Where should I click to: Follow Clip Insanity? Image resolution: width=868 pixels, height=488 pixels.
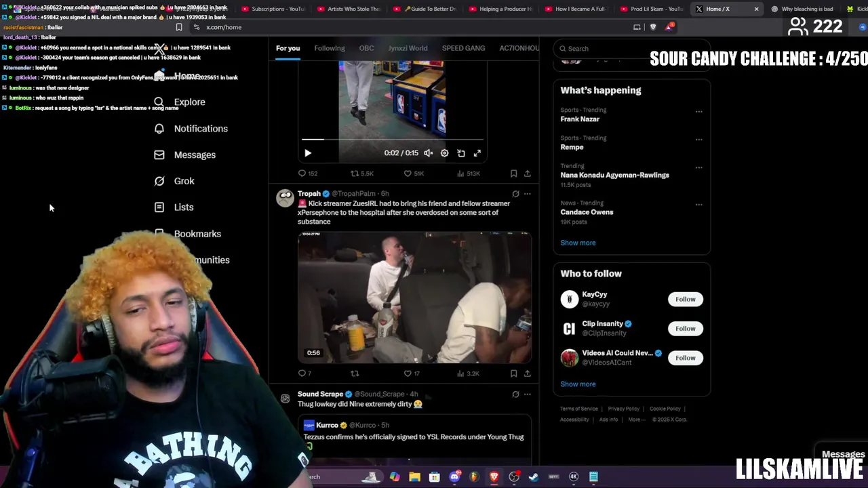[685, 328]
